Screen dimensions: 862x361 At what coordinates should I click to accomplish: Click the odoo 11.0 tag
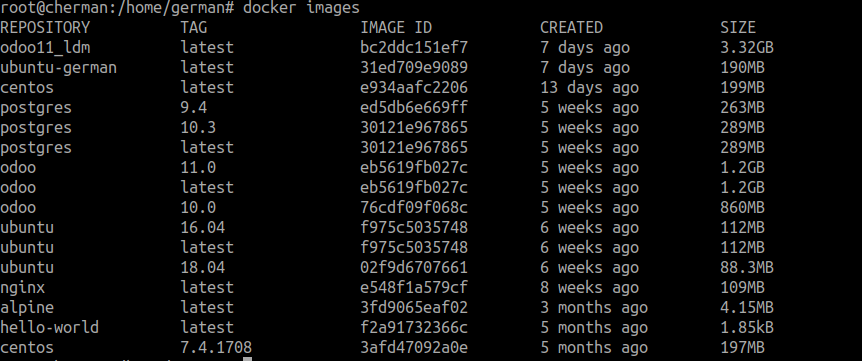198,168
